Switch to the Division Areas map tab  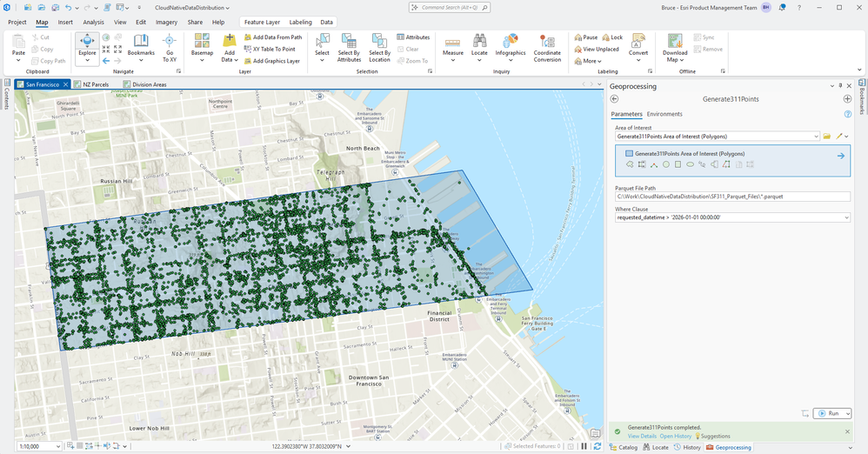[144, 84]
